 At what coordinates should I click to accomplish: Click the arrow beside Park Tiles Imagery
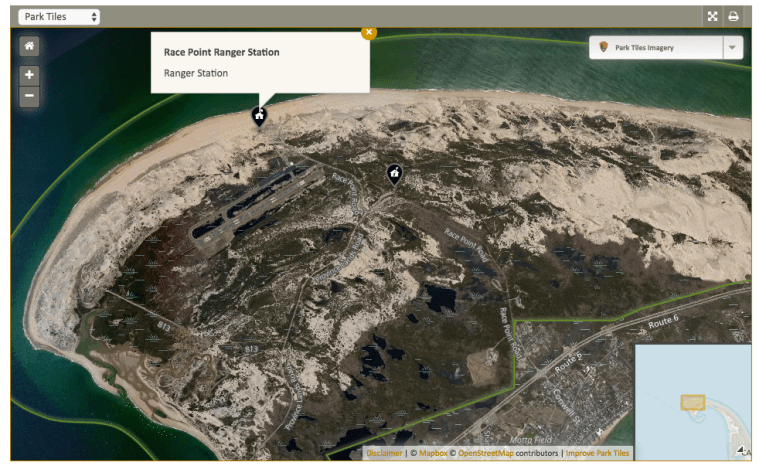click(x=732, y=48)
